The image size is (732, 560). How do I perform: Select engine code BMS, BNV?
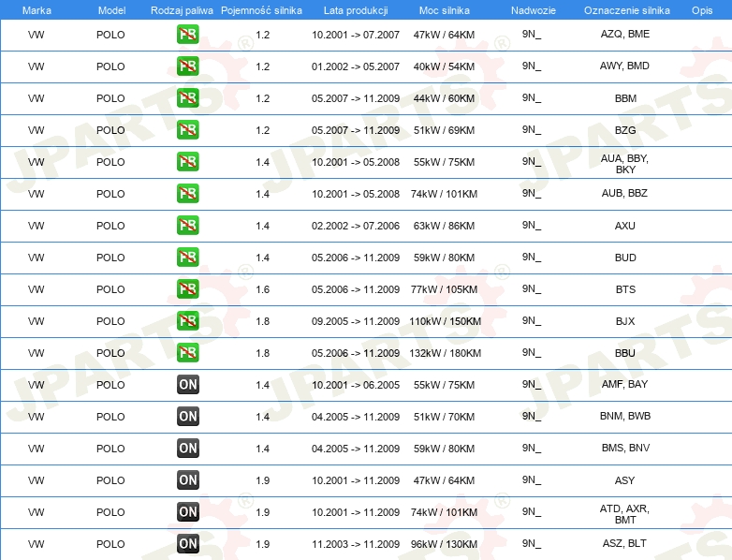(625, 448)
